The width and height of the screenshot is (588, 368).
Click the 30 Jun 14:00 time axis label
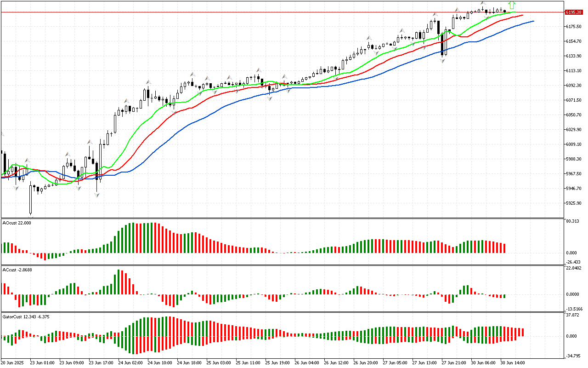click(512, 362)
